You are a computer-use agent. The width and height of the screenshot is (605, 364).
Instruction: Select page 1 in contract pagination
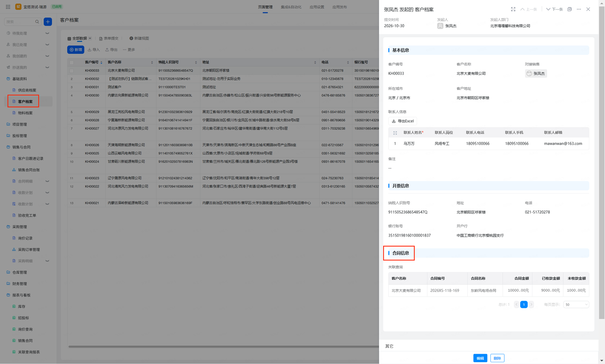tap(524, 305)
